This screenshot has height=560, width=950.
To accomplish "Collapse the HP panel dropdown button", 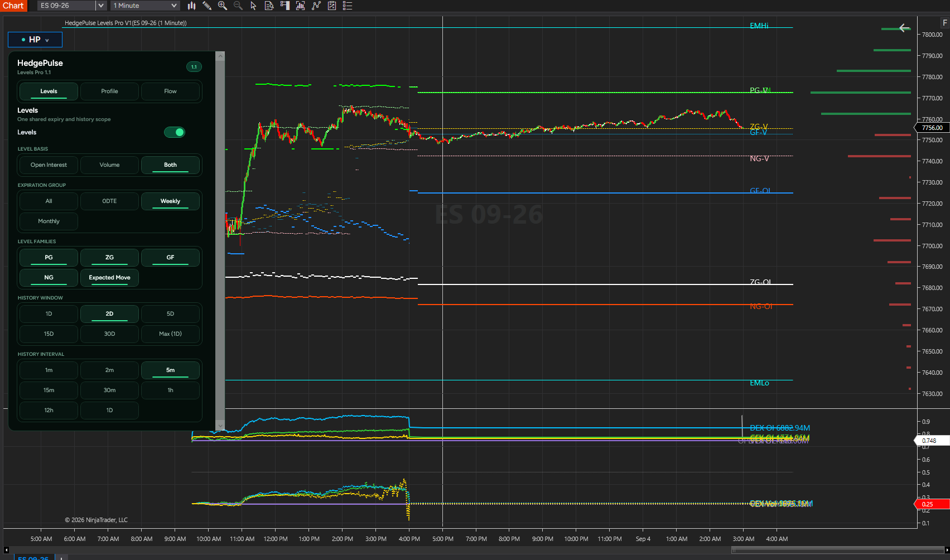I will pyautogui.click(x=35, y=40).
